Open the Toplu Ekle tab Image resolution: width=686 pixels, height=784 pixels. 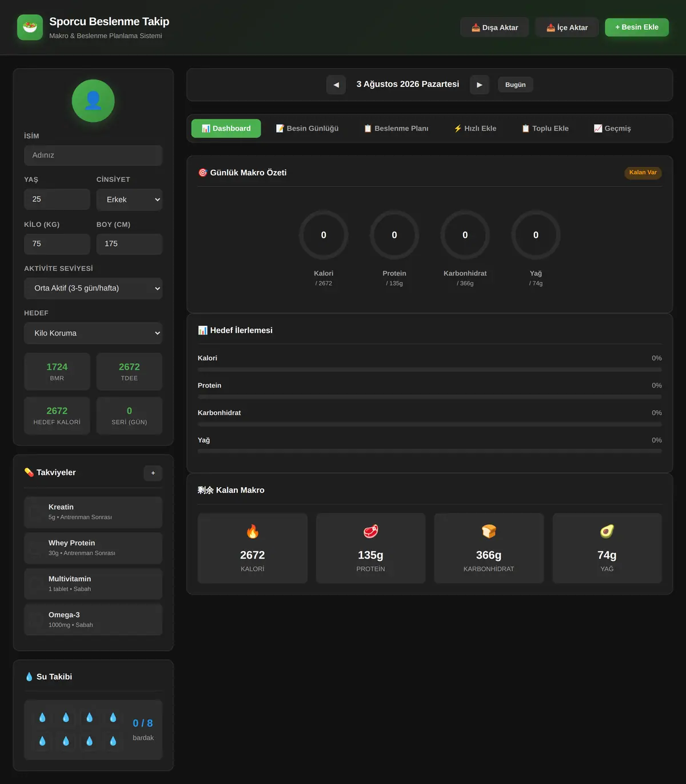click(545, 129)
